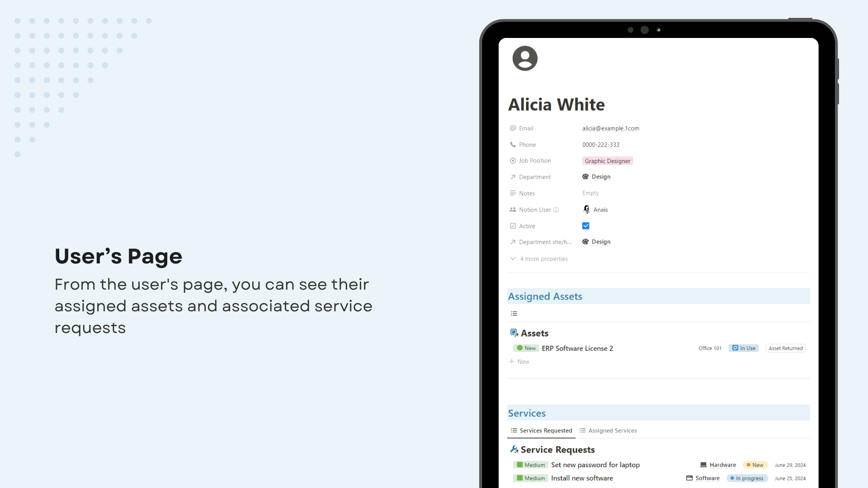Screen dimensions: 868x488
Task: Click the Notion User info icon
Action: [556, 210]
